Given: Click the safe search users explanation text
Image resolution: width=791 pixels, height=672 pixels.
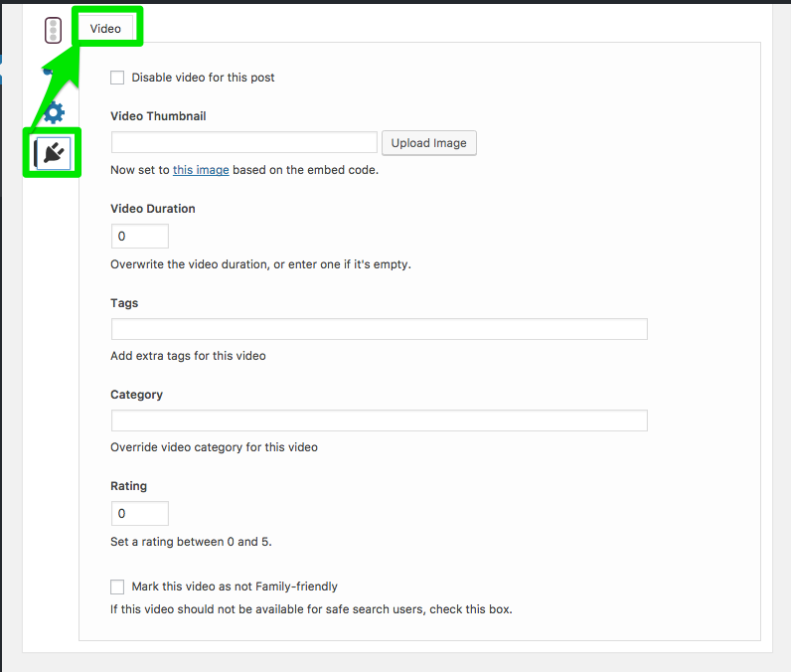Looking at the screenshot, I should (x=311, y=609).
